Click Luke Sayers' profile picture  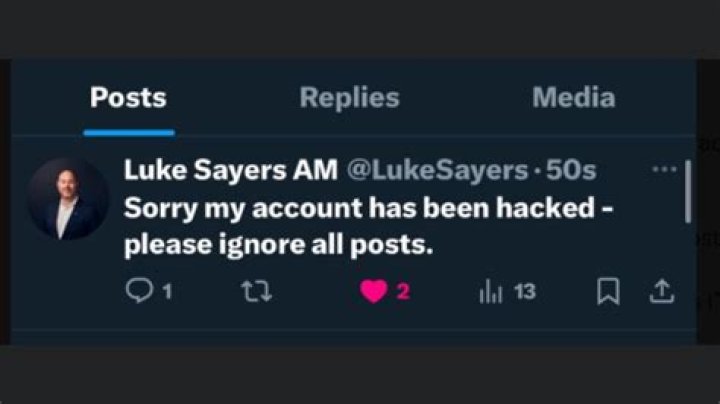[67, 199]
